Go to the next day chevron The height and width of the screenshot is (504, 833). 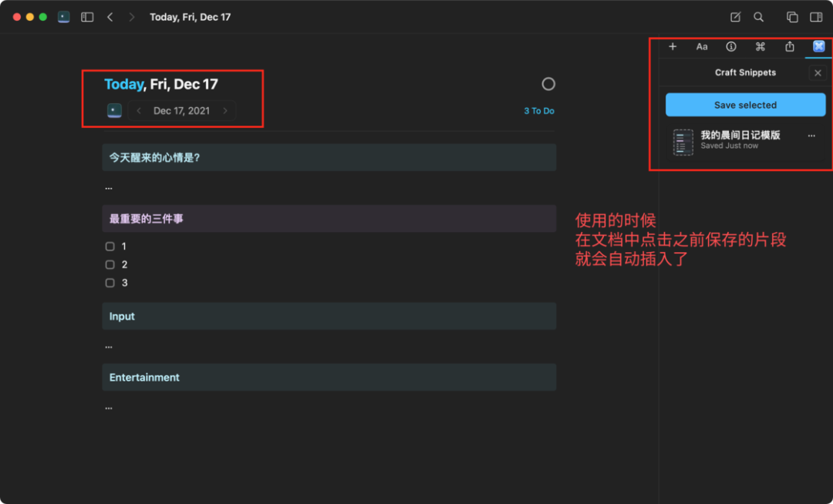225,111
